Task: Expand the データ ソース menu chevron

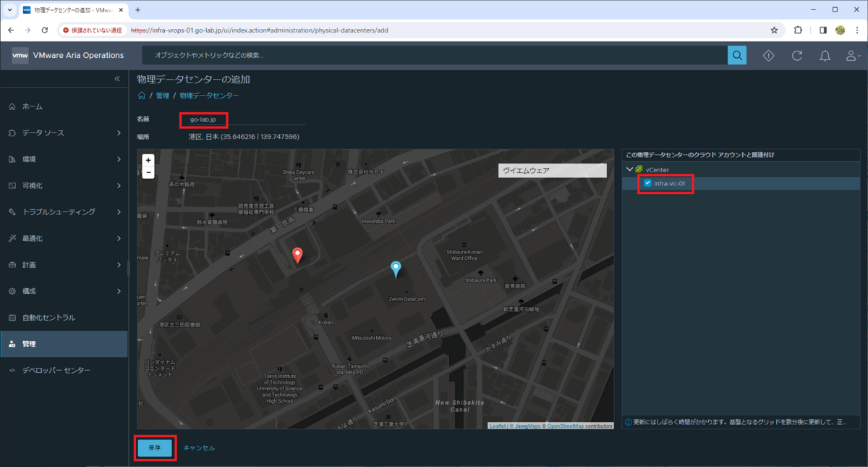Action: click(x=119, y=132)
